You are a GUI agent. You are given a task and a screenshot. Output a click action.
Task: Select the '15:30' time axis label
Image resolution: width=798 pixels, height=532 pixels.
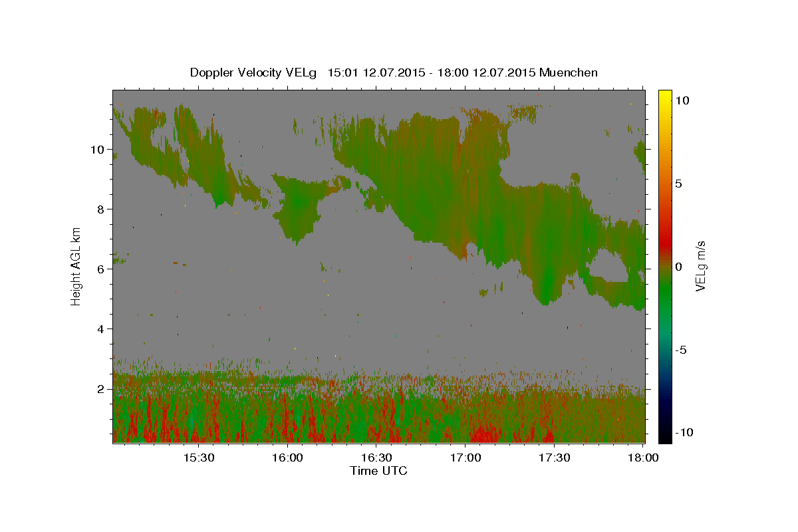click(198, 458)
